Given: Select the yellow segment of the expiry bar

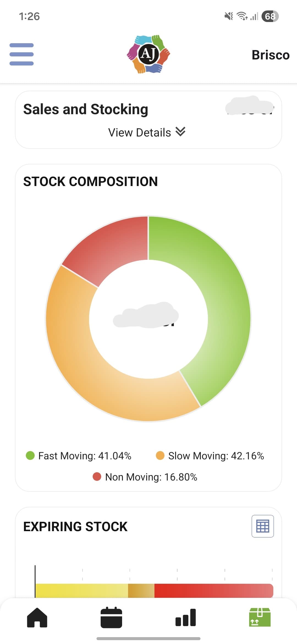Looking at the screenshot, I should 82,589.
